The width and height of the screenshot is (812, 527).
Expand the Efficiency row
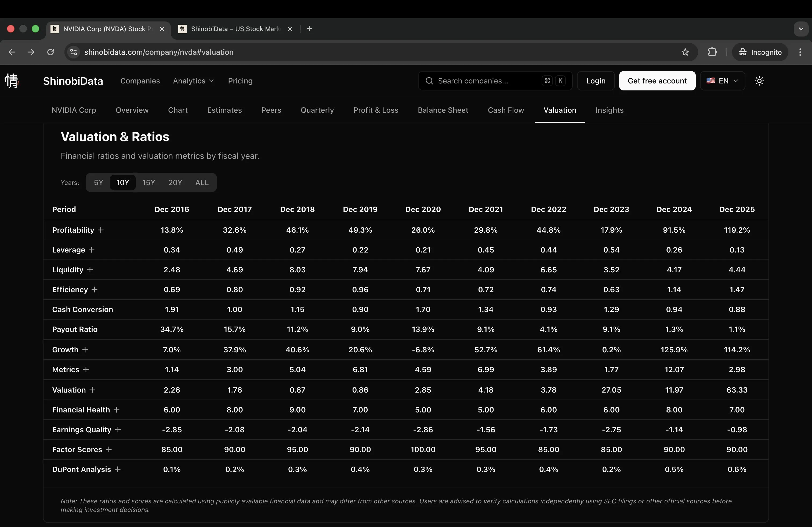point(95,290)
